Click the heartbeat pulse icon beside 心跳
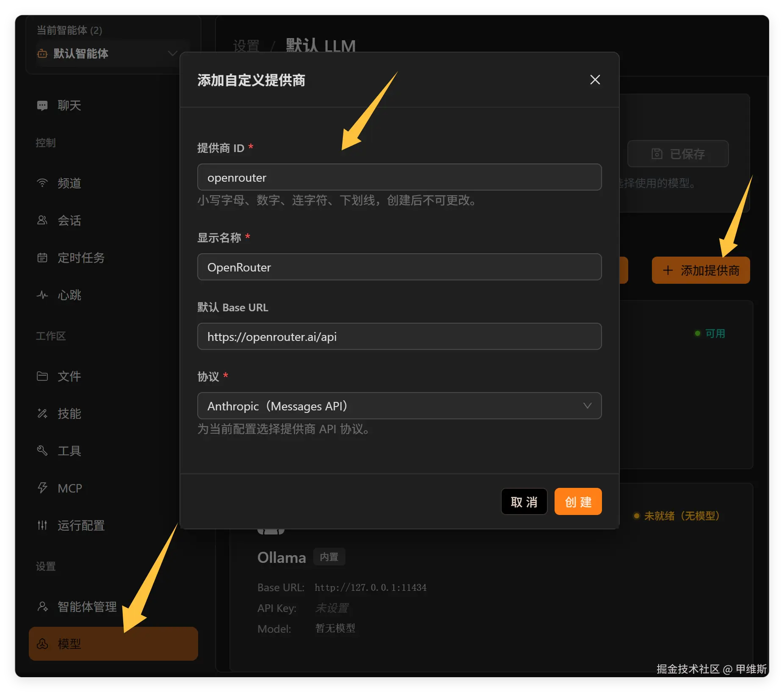The image size is (784, 692). click(x=42, y=295)
